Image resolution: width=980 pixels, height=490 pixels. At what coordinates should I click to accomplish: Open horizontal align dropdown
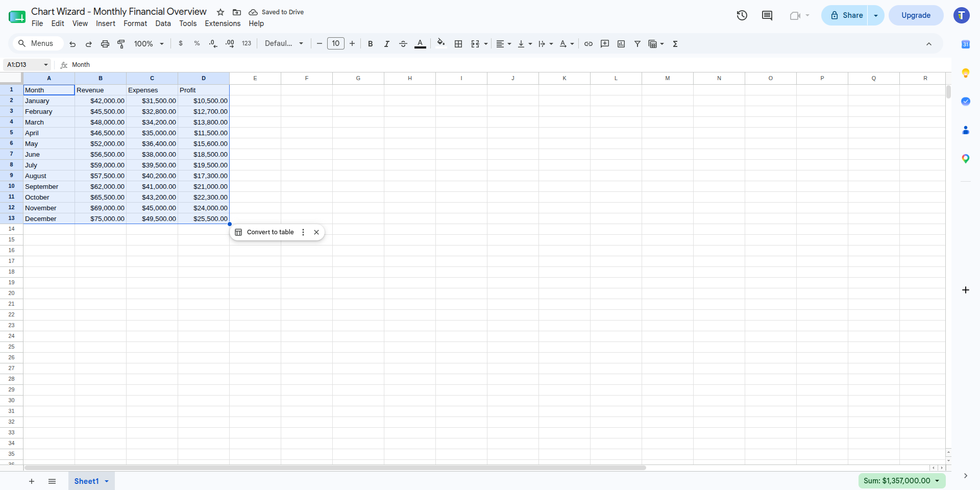[x=504, y=44]
